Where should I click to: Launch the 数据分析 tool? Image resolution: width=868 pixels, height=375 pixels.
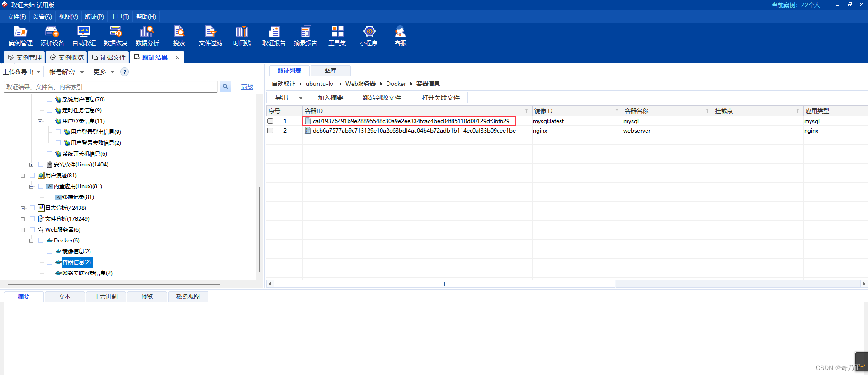[x=147, y=36]
